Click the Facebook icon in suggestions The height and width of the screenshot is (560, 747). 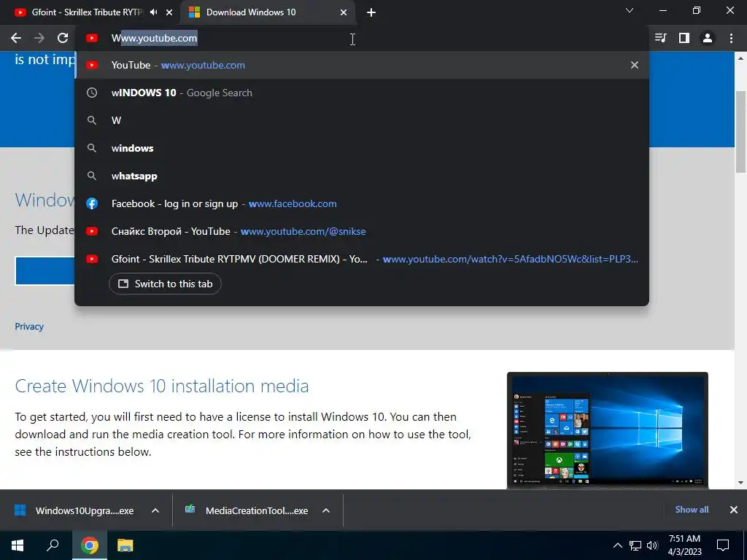point(92,204)
